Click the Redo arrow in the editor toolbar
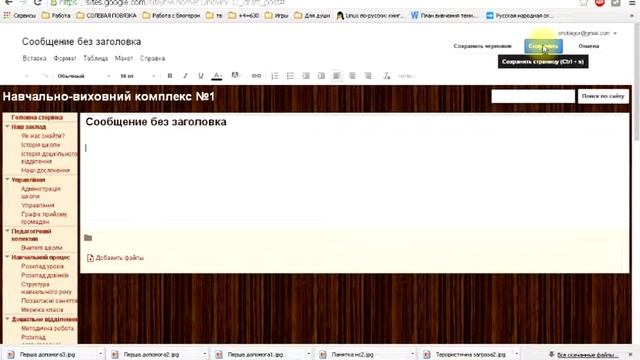 pyautogui.click(x=45, y=76)
